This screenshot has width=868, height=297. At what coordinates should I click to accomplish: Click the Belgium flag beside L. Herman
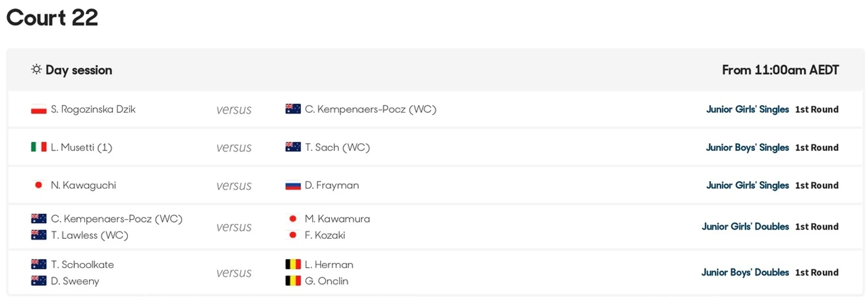(293, 264)
